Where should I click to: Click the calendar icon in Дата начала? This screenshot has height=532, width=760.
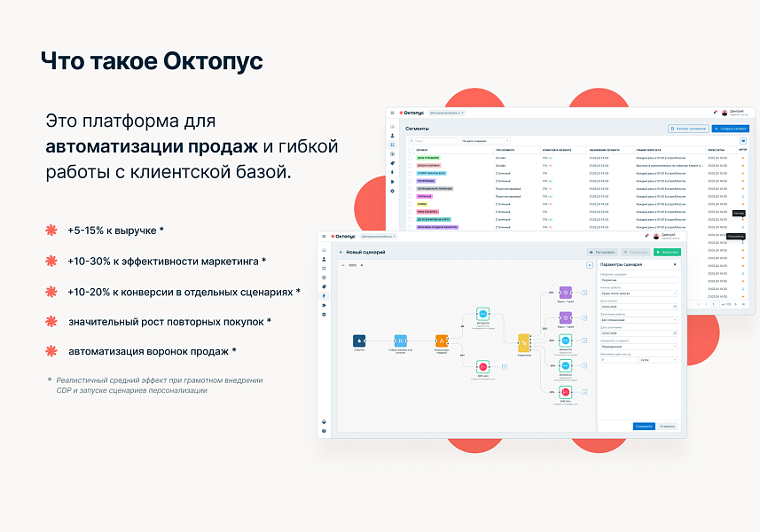[675, 307]
